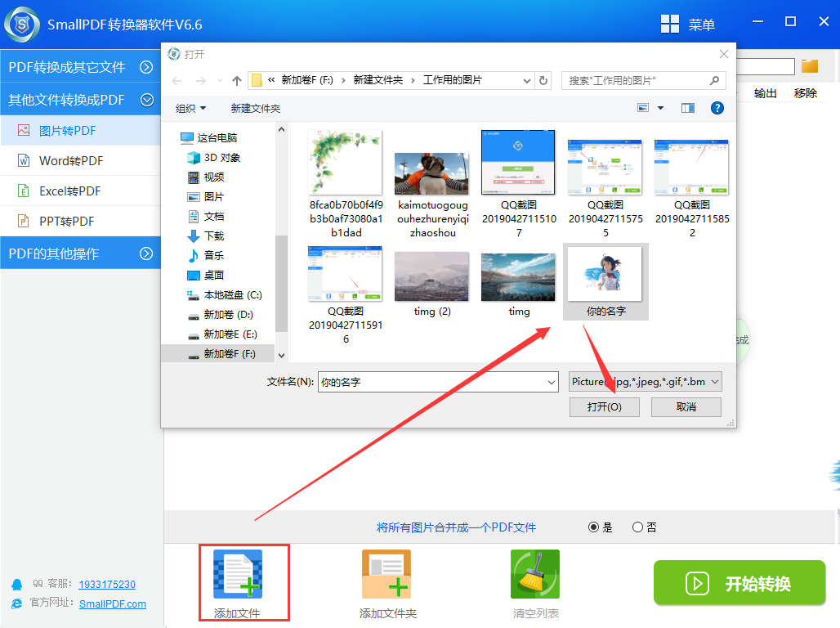Viewport: 840px width, 628px height.
Task: Expand PDF转换成其它文件 section
Action: click(x=80, y=67)
